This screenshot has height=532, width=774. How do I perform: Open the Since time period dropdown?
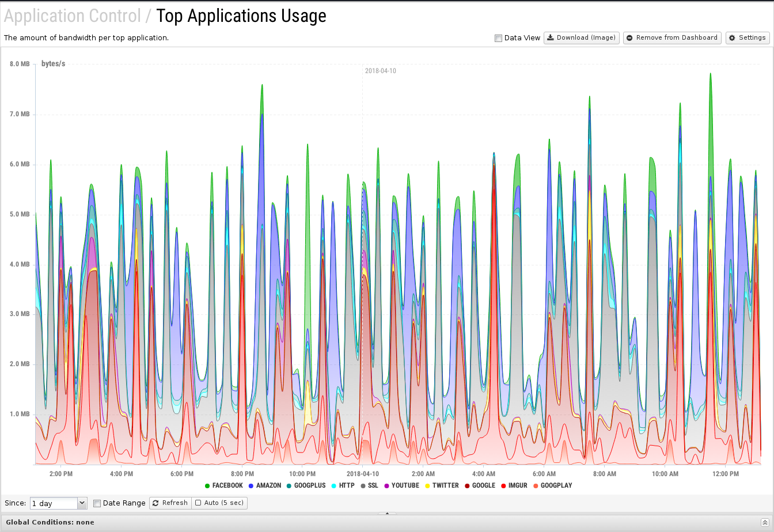[x=58, y=503]
